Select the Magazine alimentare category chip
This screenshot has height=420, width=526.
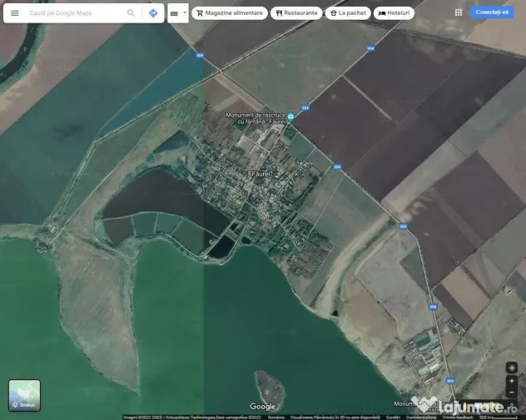click(230, 13)
